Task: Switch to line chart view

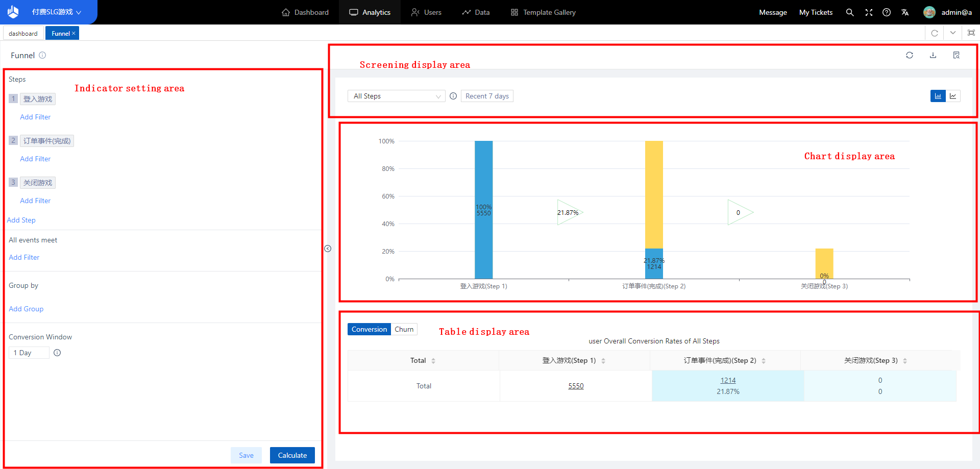Action: (953, 96)
